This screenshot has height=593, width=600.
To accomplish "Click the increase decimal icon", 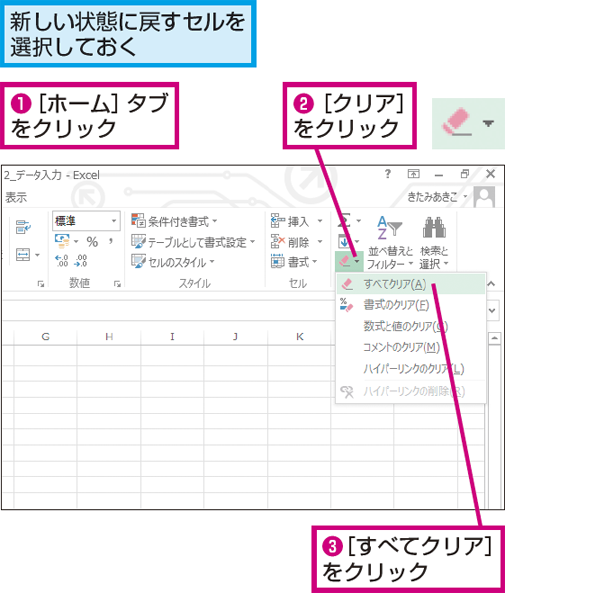I will pyautogui.click(x=63, y=261).
